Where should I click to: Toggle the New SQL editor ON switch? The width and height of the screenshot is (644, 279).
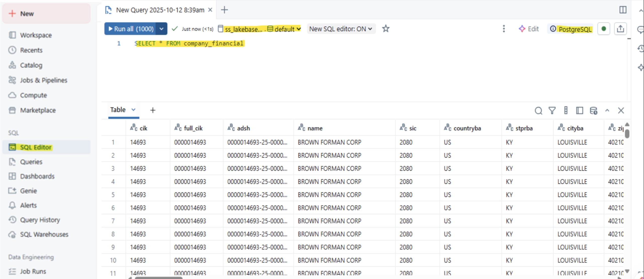point(341,29)
